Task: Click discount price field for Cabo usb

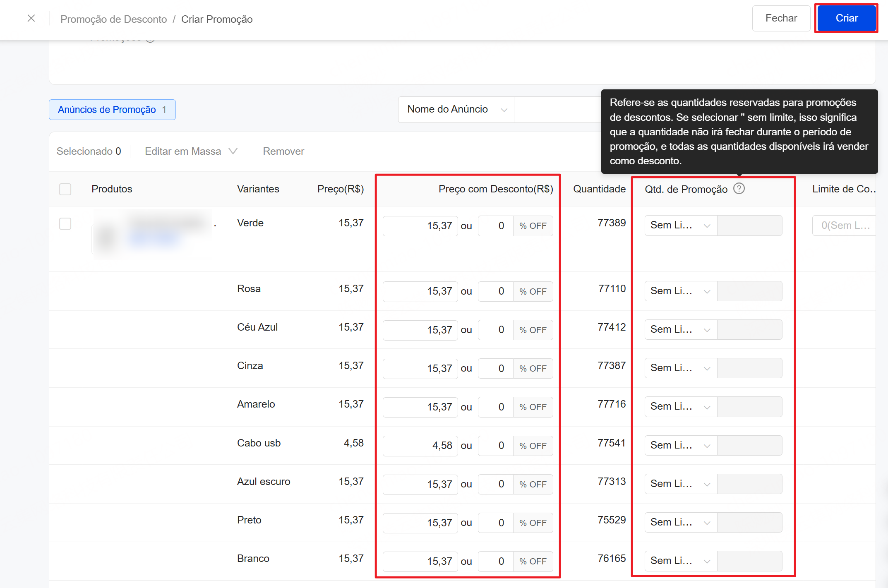Action: [x=420, y=446]
